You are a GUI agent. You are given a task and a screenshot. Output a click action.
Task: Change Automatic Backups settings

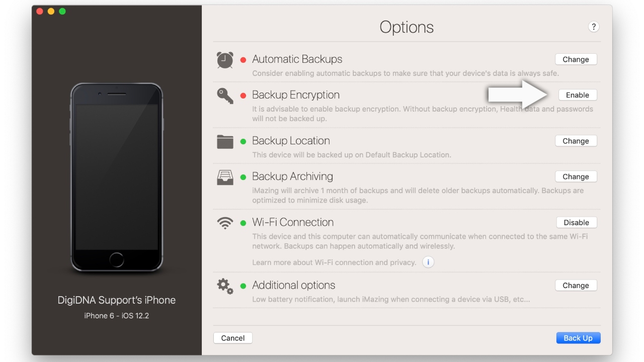point(576,59)
